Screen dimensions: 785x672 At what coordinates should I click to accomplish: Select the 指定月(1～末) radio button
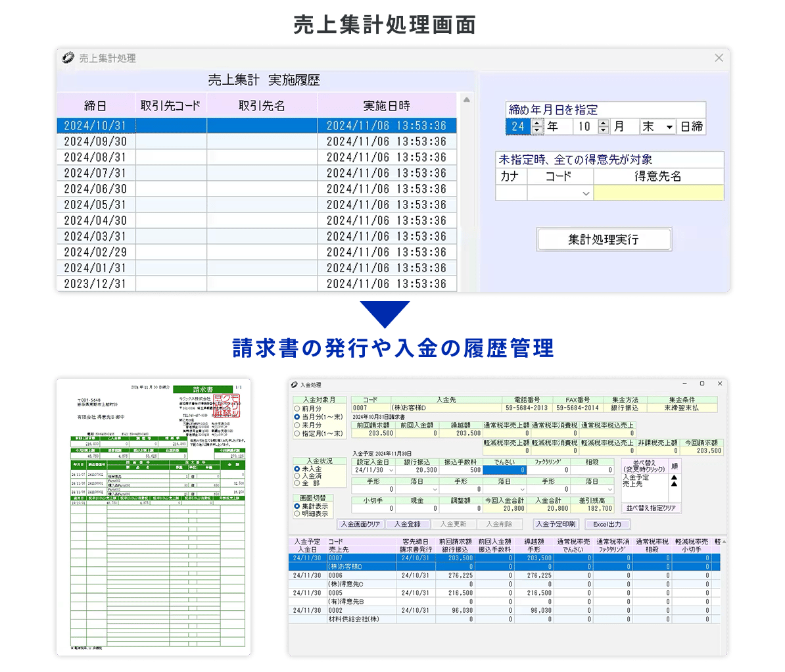click(297, 433)
